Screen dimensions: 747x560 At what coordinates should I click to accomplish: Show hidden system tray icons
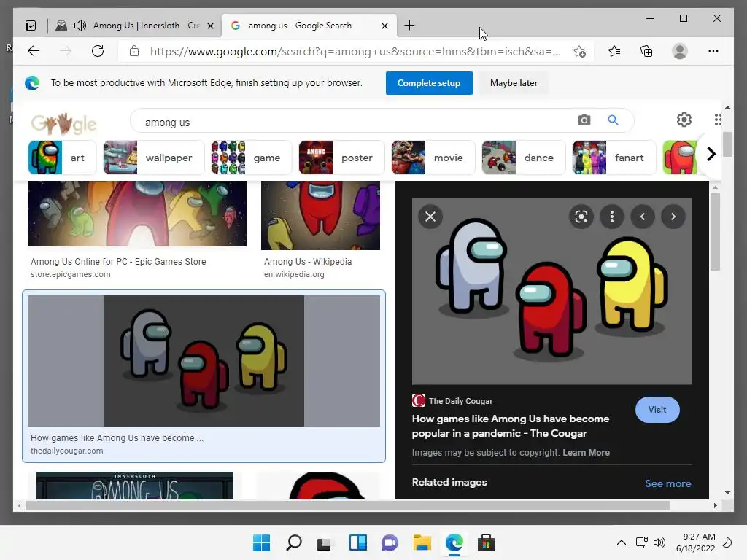click(x=622, y=542)
